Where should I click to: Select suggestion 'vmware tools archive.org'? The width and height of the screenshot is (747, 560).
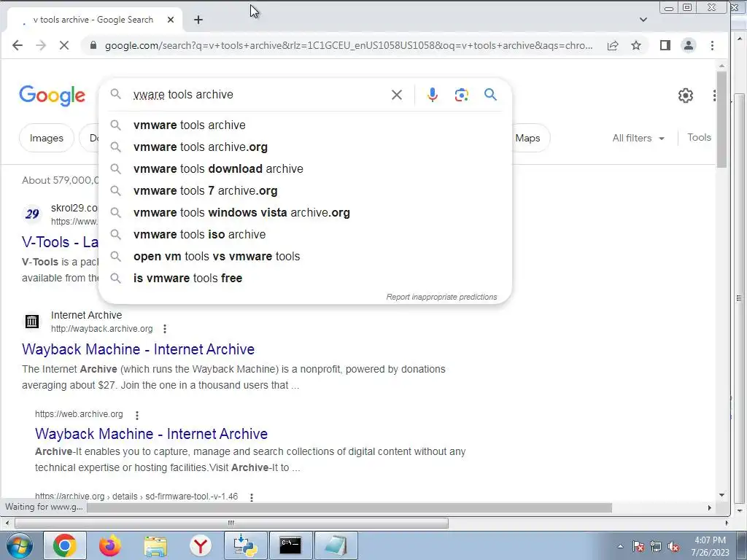point(305,147)
